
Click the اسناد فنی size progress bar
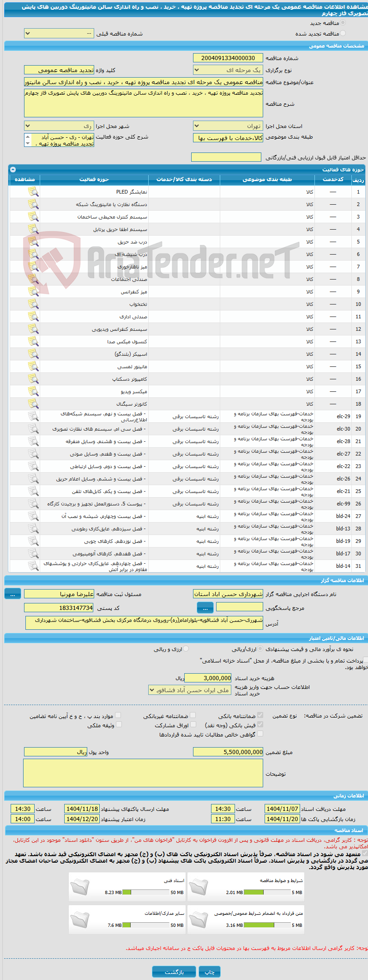coord(146,892)
